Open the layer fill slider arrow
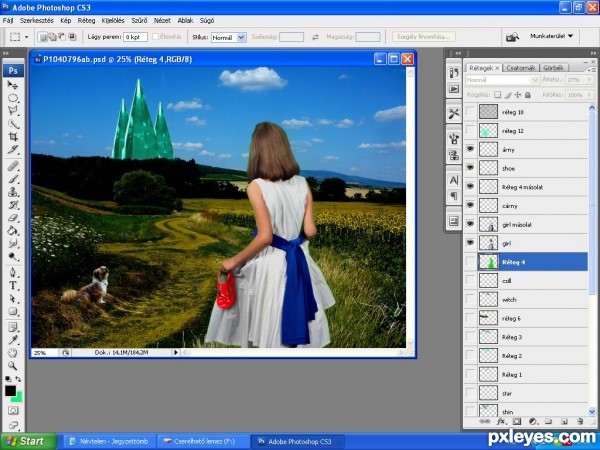 coord(589,95)
